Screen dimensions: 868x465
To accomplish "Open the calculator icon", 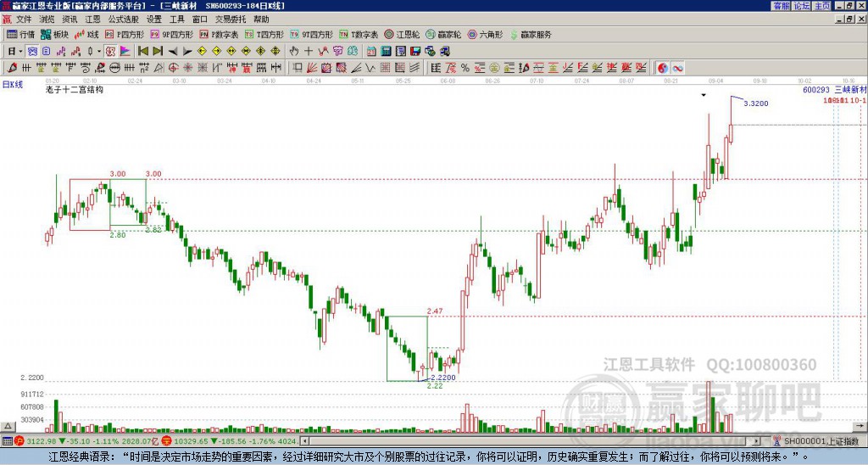I will 386,51.
